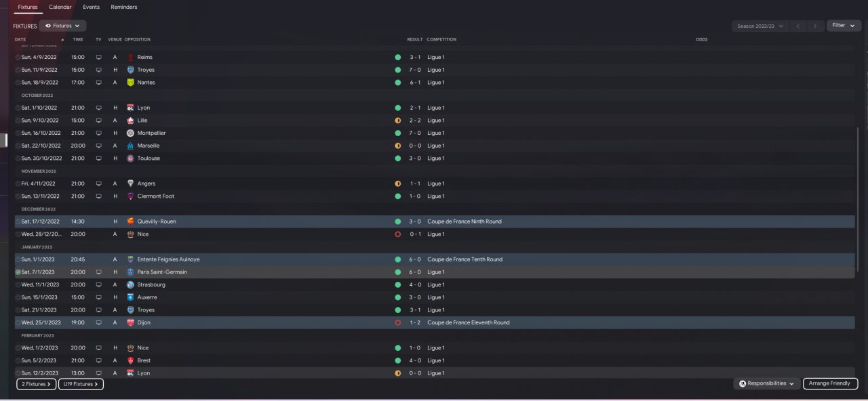Click the Strasbourg club badge icon
868x401 pixels.
pyautogui.click(x=131, y=285)
